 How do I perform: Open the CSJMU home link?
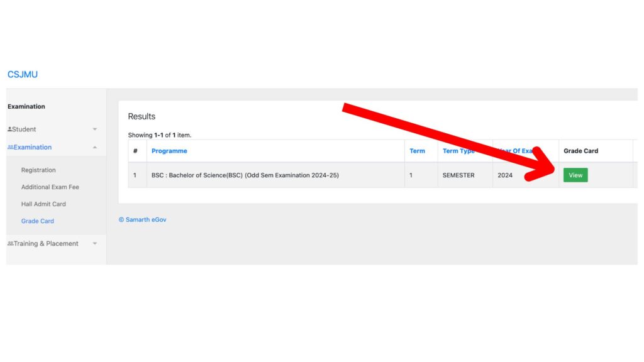tap(23, 74)
